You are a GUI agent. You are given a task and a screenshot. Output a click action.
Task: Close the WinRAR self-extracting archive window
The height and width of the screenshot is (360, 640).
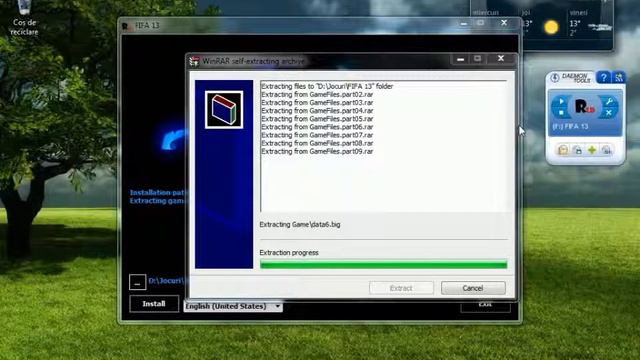501,59
